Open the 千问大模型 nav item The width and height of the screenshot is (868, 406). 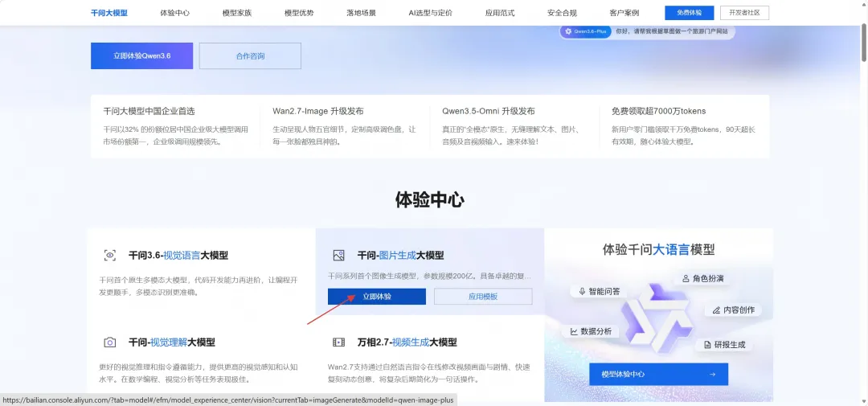[109, 13]
